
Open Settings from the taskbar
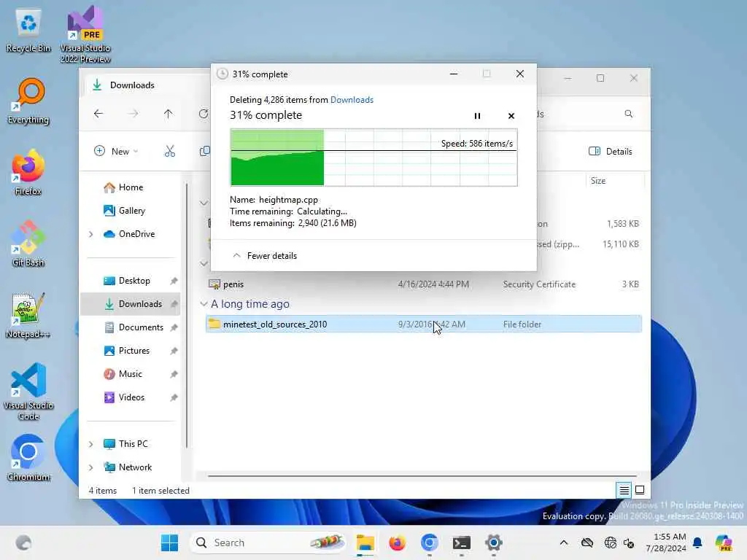(x=494, y=542)
